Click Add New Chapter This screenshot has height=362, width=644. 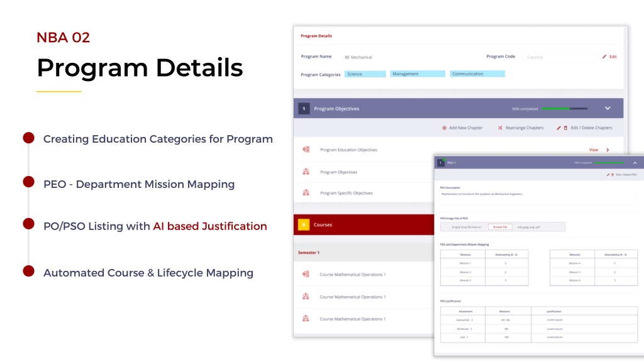click(x=466, y=128)
